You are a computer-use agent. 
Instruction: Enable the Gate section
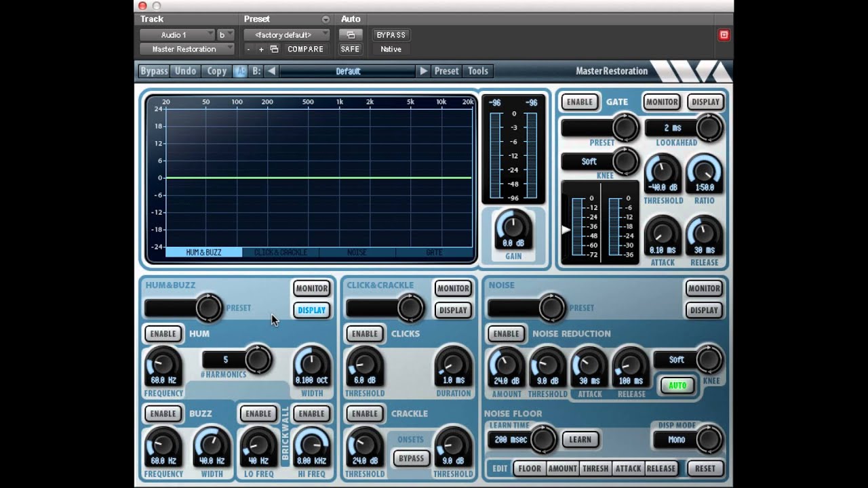[x=580, y=102]
